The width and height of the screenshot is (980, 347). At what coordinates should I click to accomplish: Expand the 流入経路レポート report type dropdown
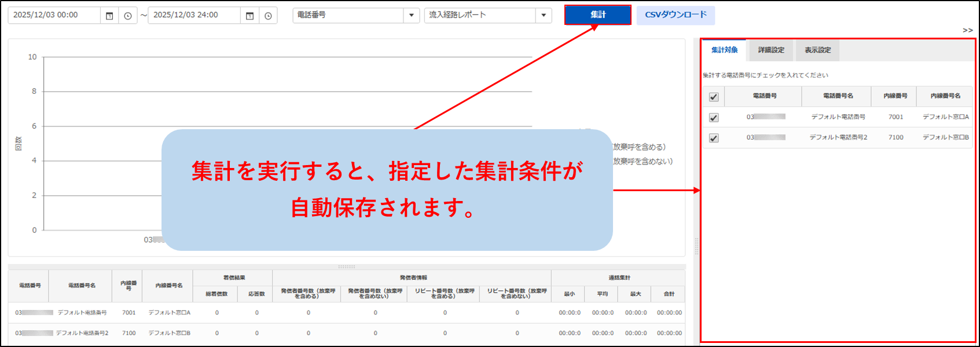coord(543,15)
